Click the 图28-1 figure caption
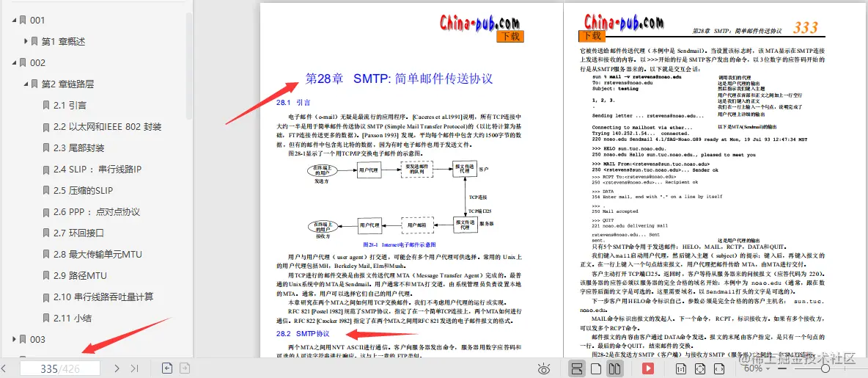 [399, 244]
